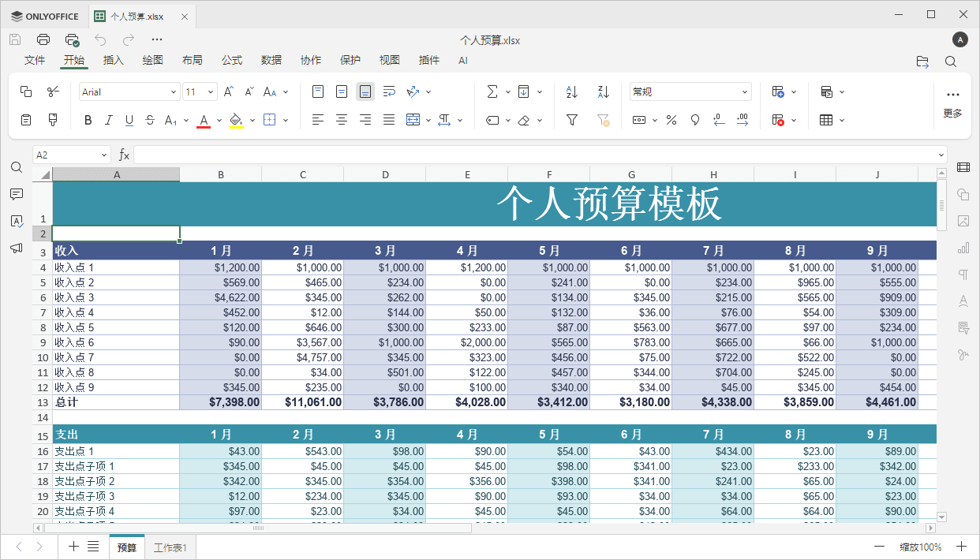Select the 工作表1 sheet tab
Viewport: 980px width, 560px height.
point(169,546)
